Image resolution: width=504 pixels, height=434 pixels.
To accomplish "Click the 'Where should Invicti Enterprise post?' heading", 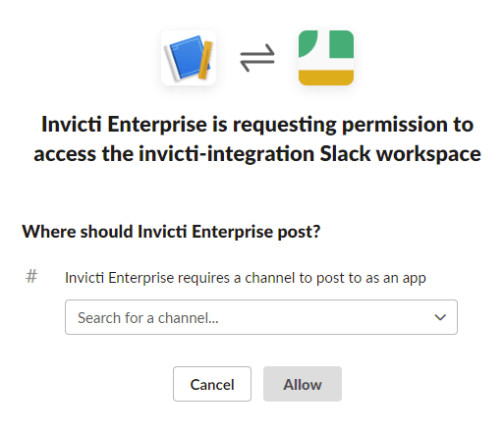I will pos(171,232).
